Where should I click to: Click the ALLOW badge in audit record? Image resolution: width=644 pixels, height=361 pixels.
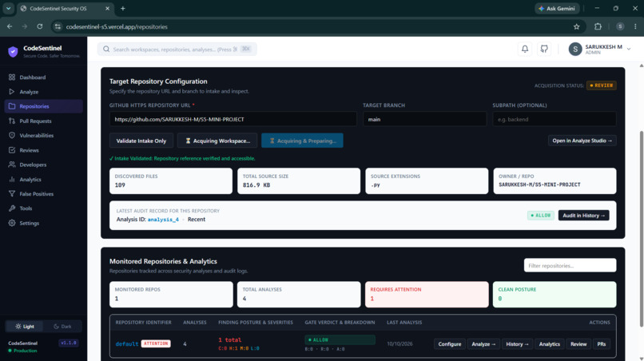[540, 215]
